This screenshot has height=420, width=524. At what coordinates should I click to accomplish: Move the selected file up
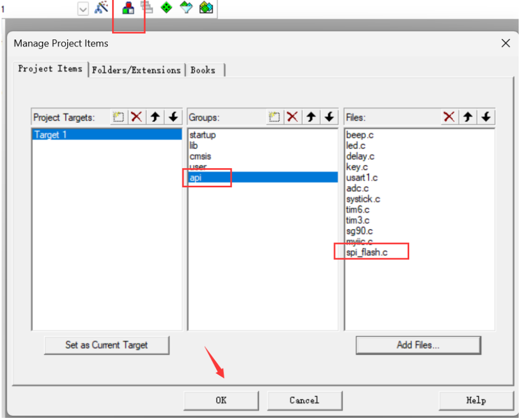tap(467, 117)
